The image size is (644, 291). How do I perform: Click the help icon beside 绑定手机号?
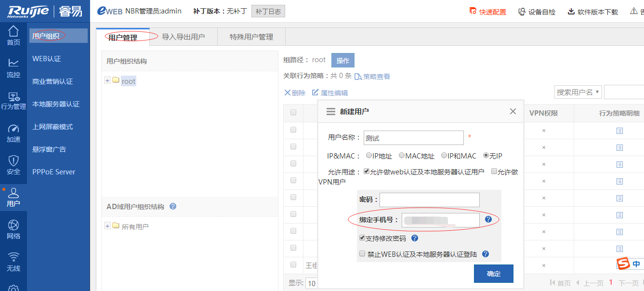[488, 220]
